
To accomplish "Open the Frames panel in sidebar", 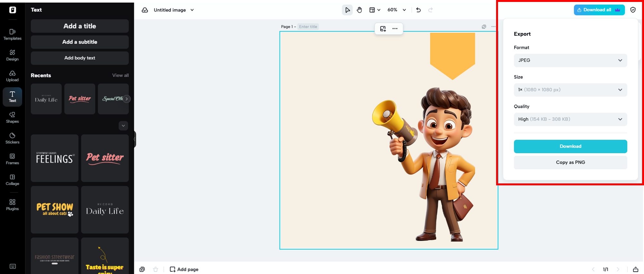I will point(12,159).
